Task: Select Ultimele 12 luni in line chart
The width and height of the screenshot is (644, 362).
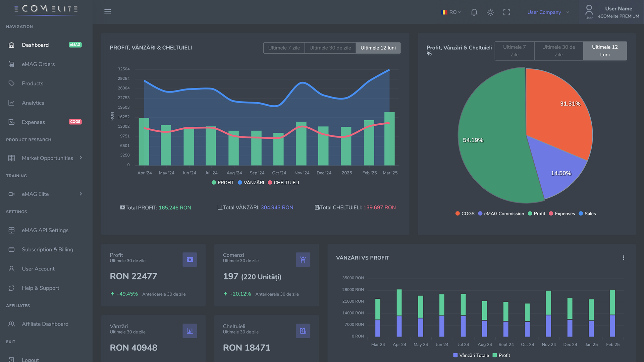Action: 378,48
